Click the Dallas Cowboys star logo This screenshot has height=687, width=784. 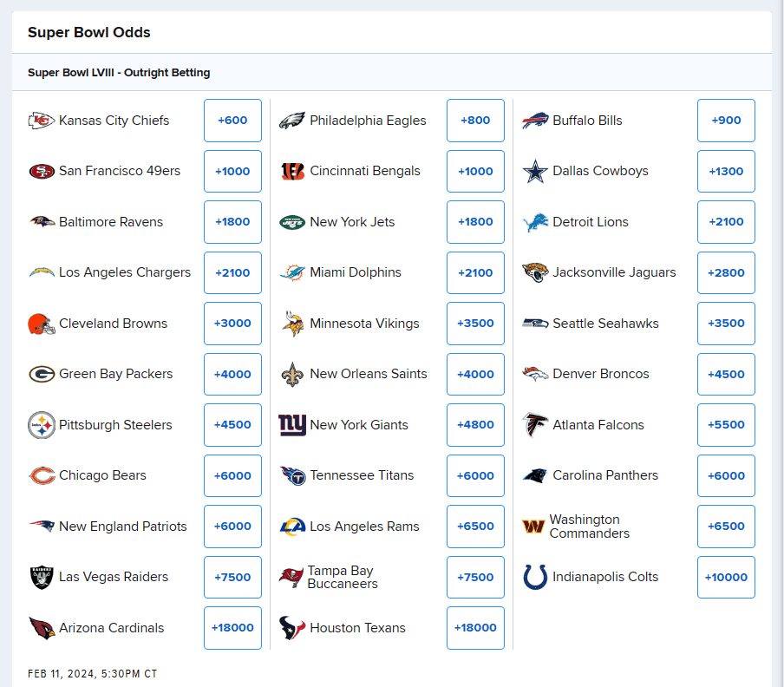click(x=535, y=172)
